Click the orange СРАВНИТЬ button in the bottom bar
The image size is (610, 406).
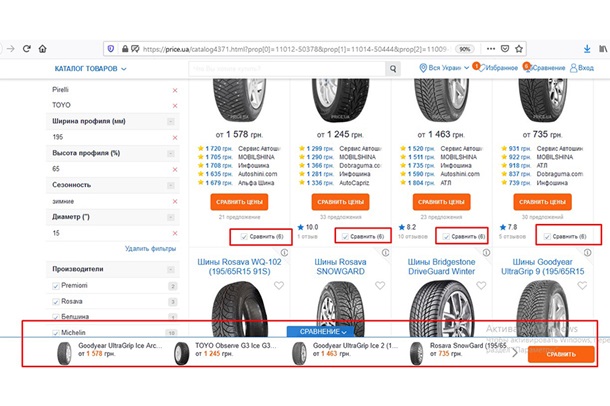[x=561, y=354]
